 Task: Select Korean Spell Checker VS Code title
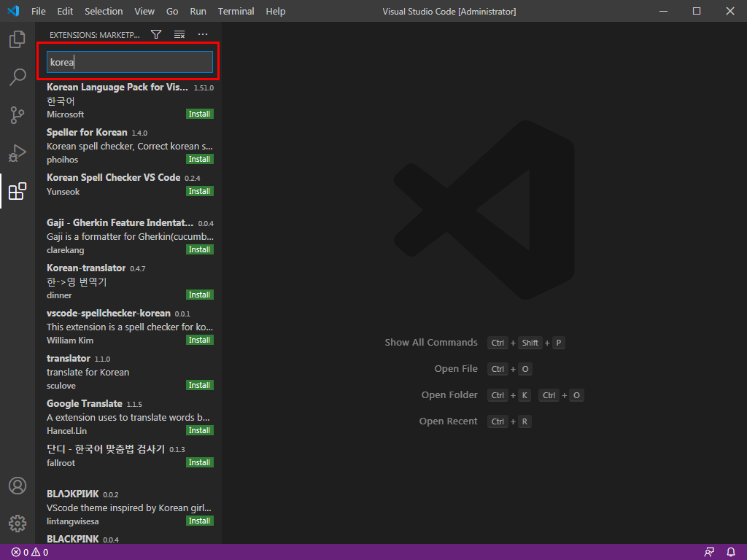113,178
